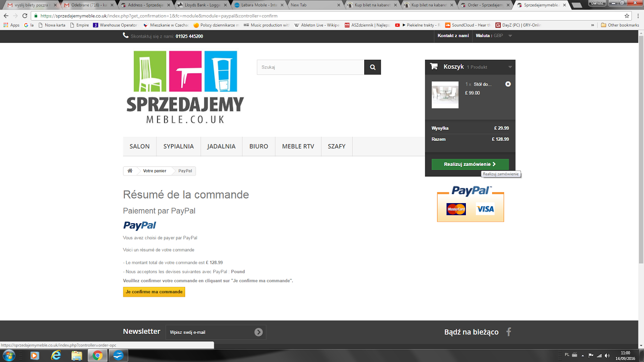Launch Internet Explorer from taskbar

pos(56,355)
